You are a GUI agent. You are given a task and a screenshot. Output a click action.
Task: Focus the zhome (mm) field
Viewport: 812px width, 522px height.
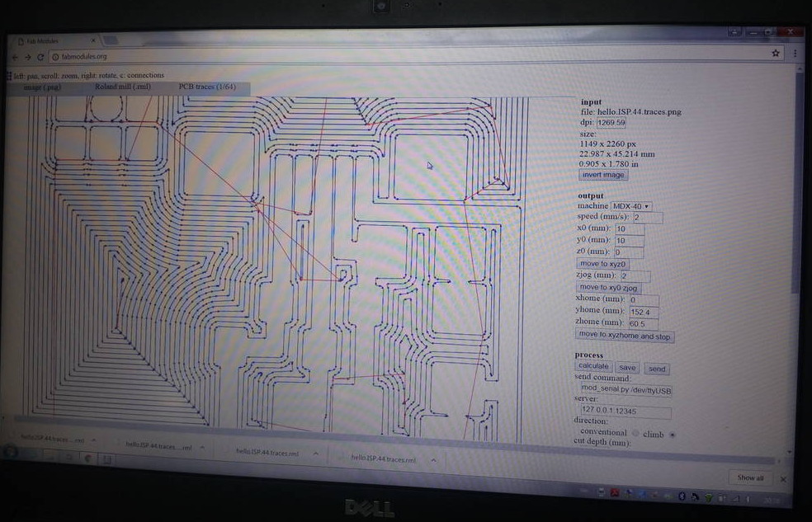point(643,324)
